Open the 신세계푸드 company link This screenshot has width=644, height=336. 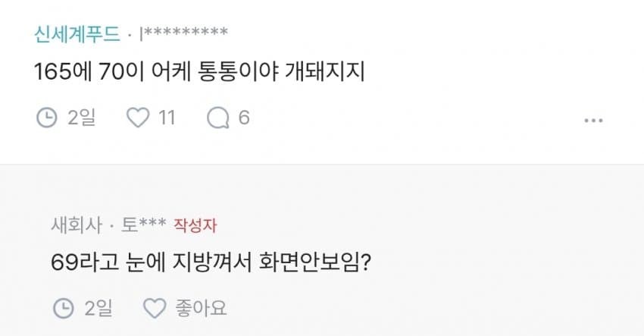point(77,33)
